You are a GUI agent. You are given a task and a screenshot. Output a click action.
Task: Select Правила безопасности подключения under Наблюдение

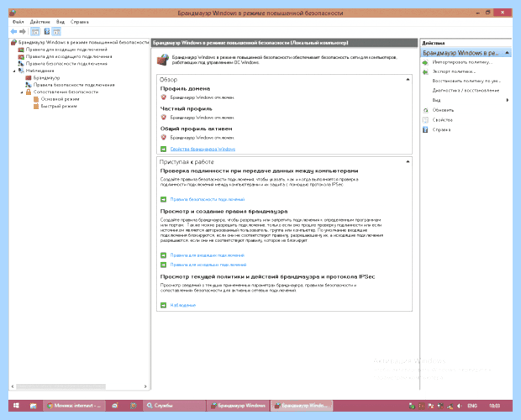coord(74,85)
